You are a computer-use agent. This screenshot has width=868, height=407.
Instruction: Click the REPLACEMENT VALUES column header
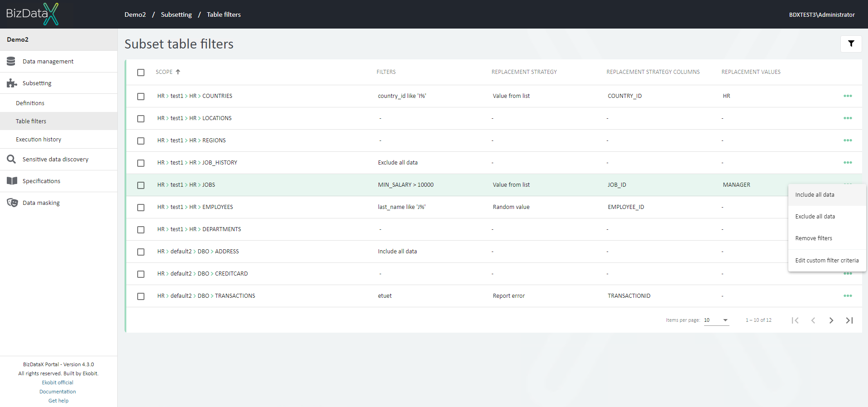pyautogui.click(x=751, y=72)
